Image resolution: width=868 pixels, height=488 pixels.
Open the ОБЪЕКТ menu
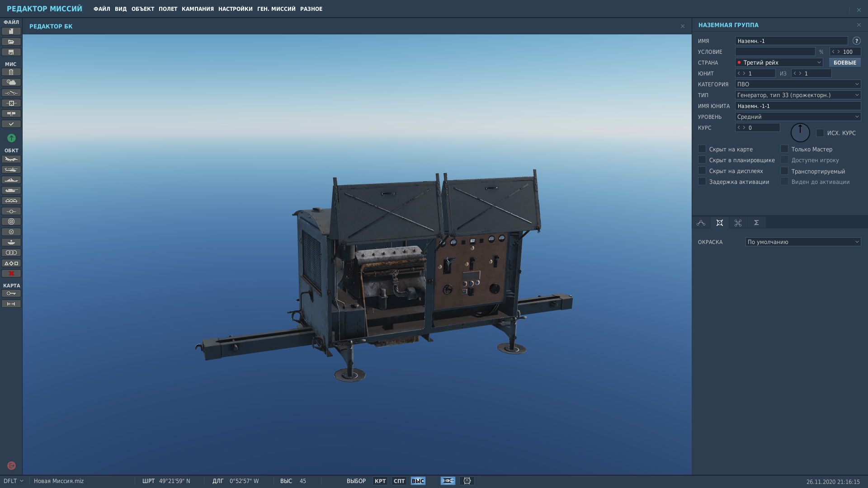(143, 9)
